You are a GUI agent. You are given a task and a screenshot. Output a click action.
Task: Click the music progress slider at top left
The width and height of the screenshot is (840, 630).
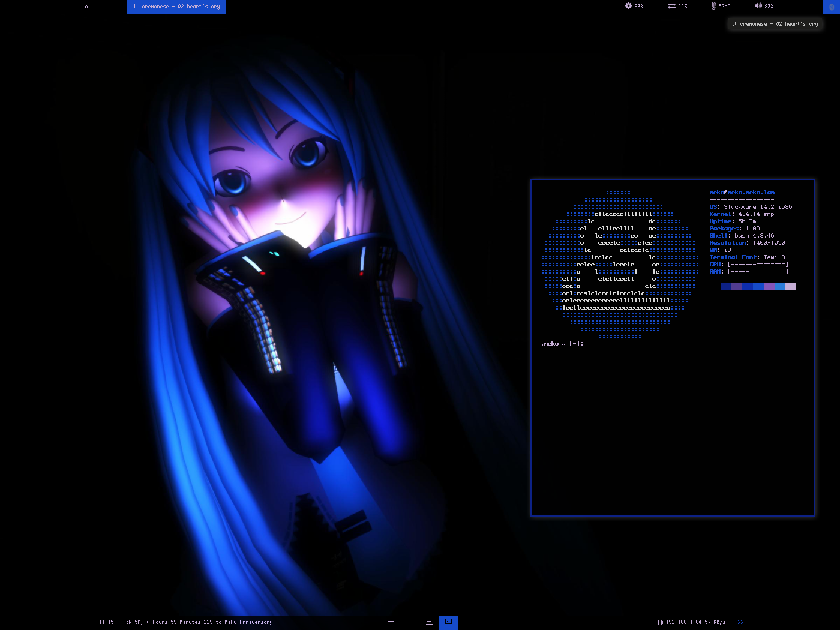(95, 7)
